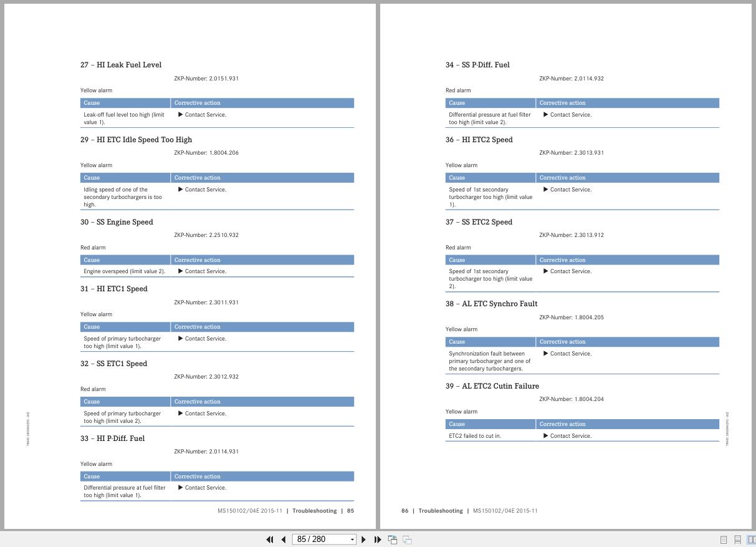
Task: Click heading 27 – HI Leak Fuel Level
Action: tap(121, 65)
